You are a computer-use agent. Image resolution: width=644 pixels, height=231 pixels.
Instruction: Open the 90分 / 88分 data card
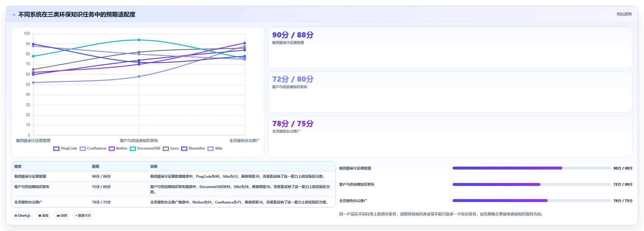(x=450, y=48)
